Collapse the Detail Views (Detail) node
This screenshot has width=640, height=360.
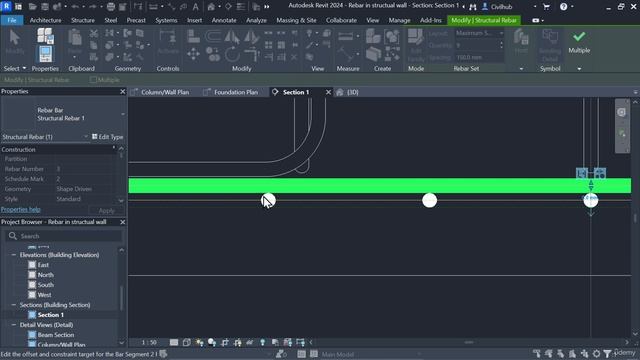(x=13, y=325)
